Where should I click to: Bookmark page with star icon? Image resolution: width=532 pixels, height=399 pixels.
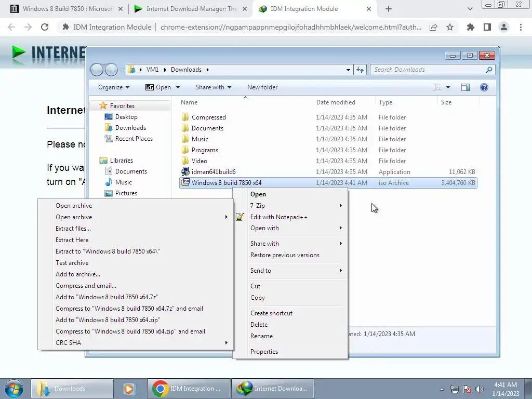tap(450, 27)
